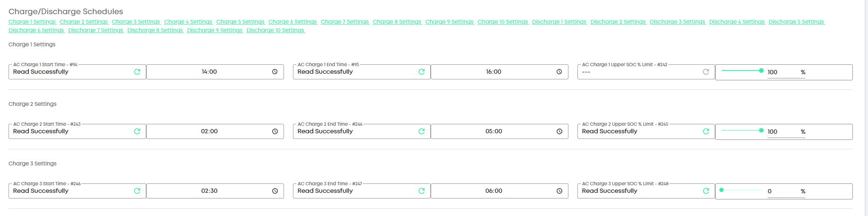This screenshot has width=868, height=216.
Task: Click Discharge 5 Settings link
Action: coord(796,22)
